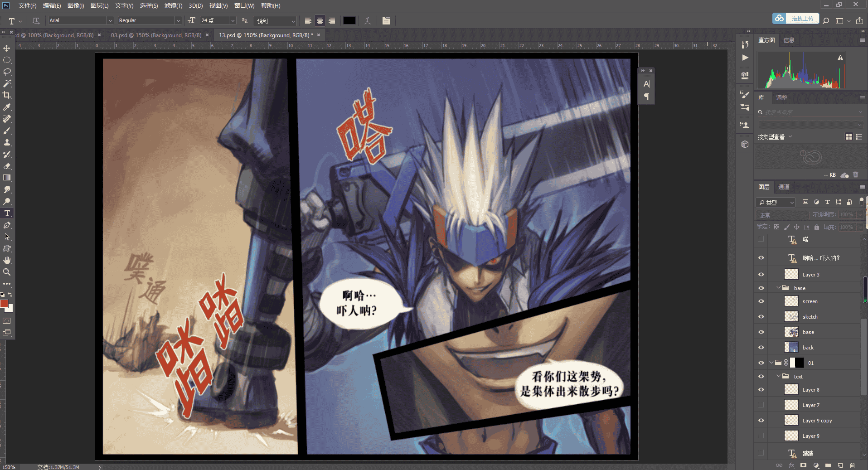The image size is (868, 470).
Task: Select the Brush tool
Action: tap(7, 131)
